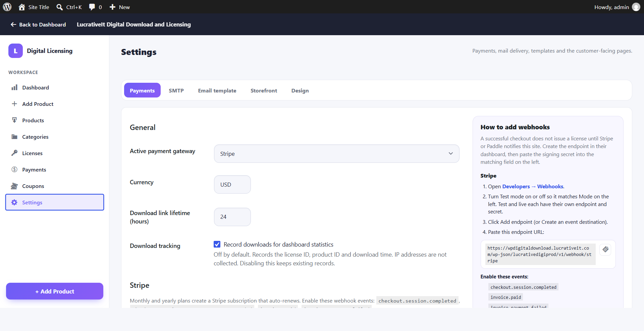Open the Email template tab

(x=217, y=90)
